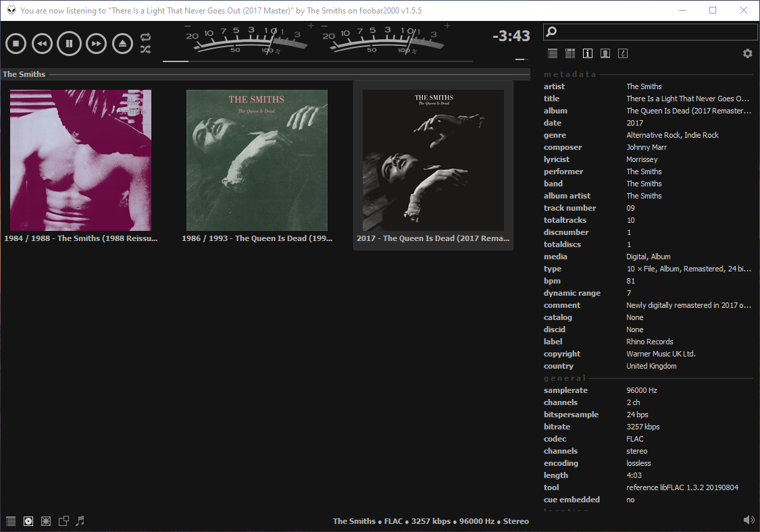This screenshot has width=760, height=532.
Task: Switch right panel to detailed columns view
Action: click(x=570, y=53)
